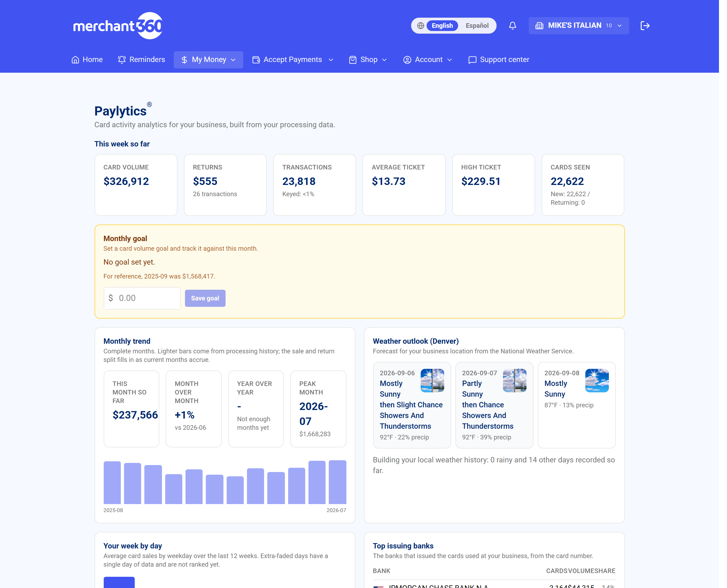The width and height of the screenshot is (727, 588).
Task: Click the Monthly goal heading
Action: 125,238
